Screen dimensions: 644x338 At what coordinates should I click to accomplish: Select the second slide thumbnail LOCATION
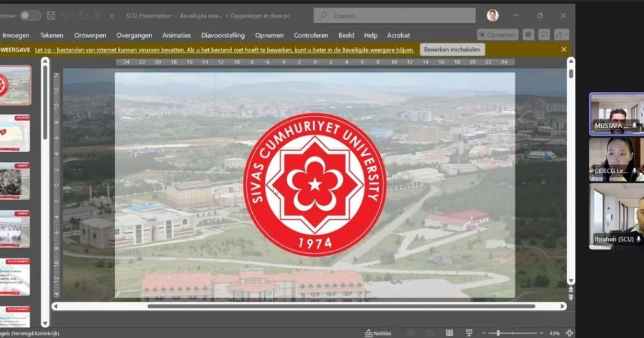coord(14,133)
